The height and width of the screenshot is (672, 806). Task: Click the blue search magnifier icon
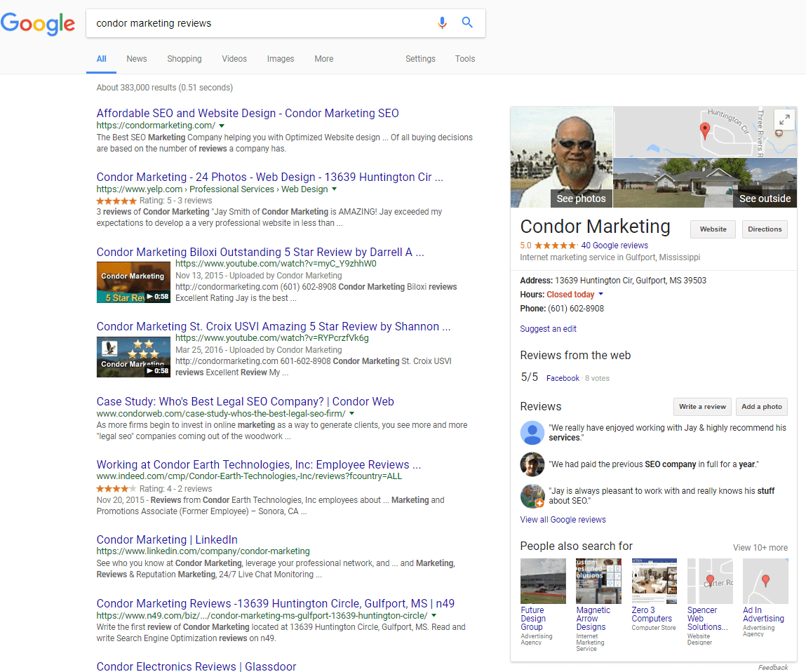click(x=466, y=22)
